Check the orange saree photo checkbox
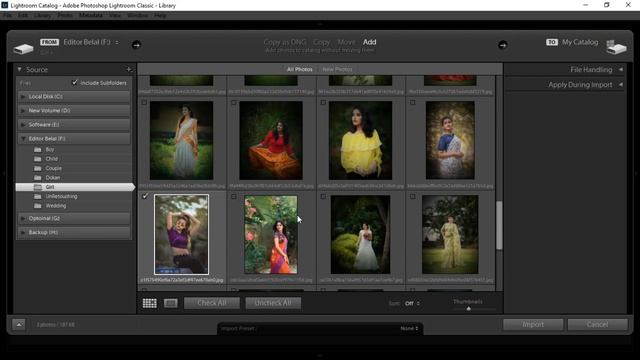640x360 pixels. click(234, 196)
